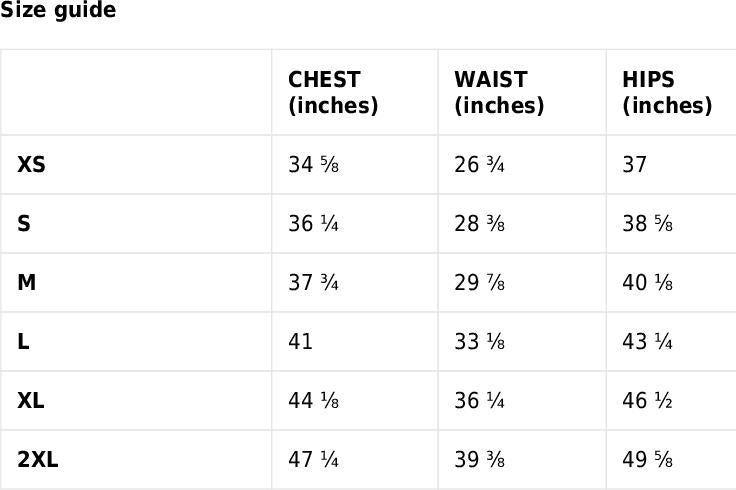Screen dimensions: 736x490
Task: Click the XL size row label
Action: coord(31,401)
